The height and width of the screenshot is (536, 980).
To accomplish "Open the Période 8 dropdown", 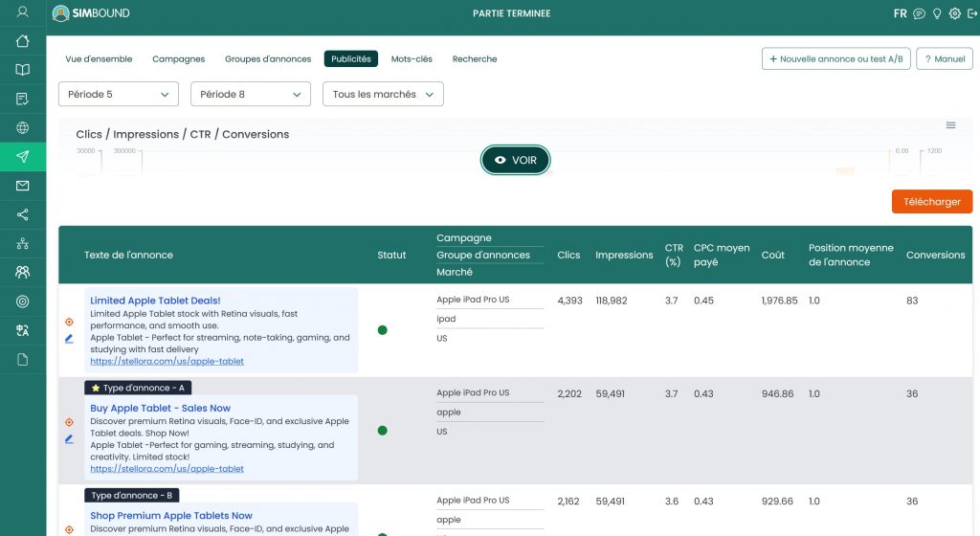I will (251, 94).
